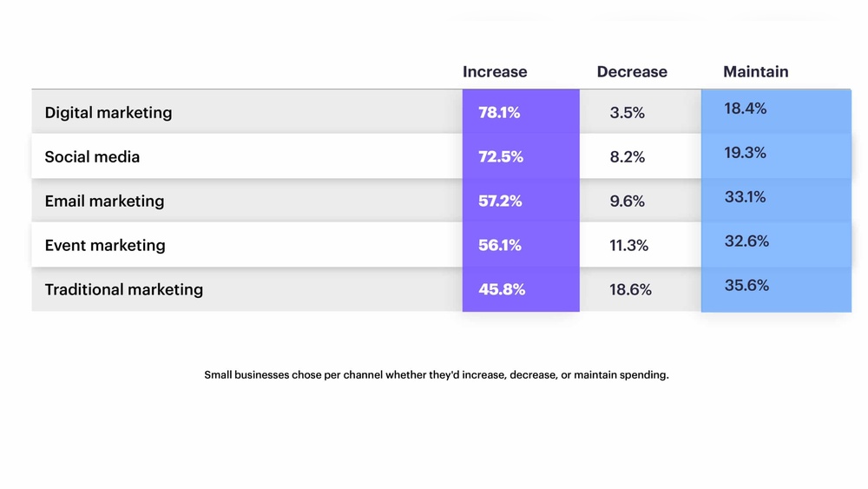The height and width of the screenshot is (489, 868).
Task: Select the Digital marketing row label
Action: [x=108, y=113]
